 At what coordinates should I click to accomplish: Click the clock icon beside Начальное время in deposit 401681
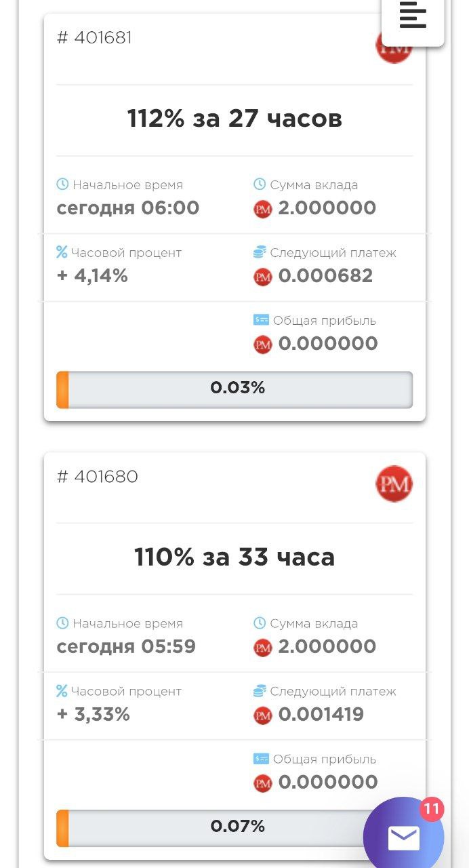coord(62,184)
